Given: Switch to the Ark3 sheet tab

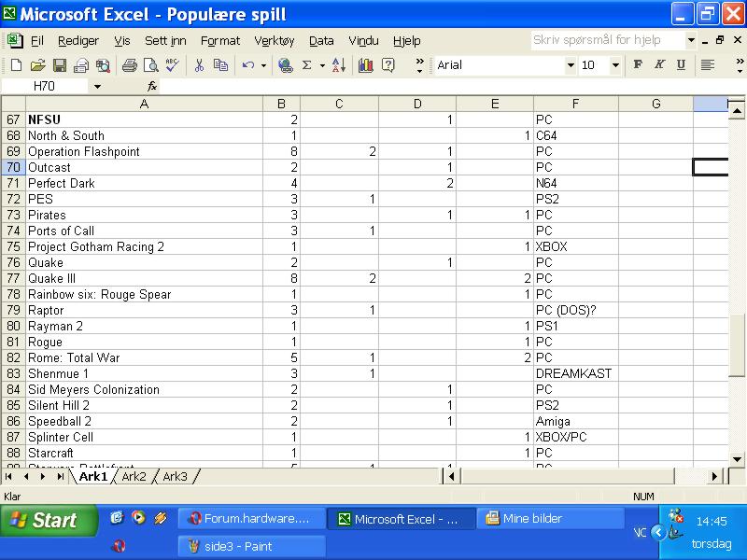Looking at the screenshot, I should [175, 477].
